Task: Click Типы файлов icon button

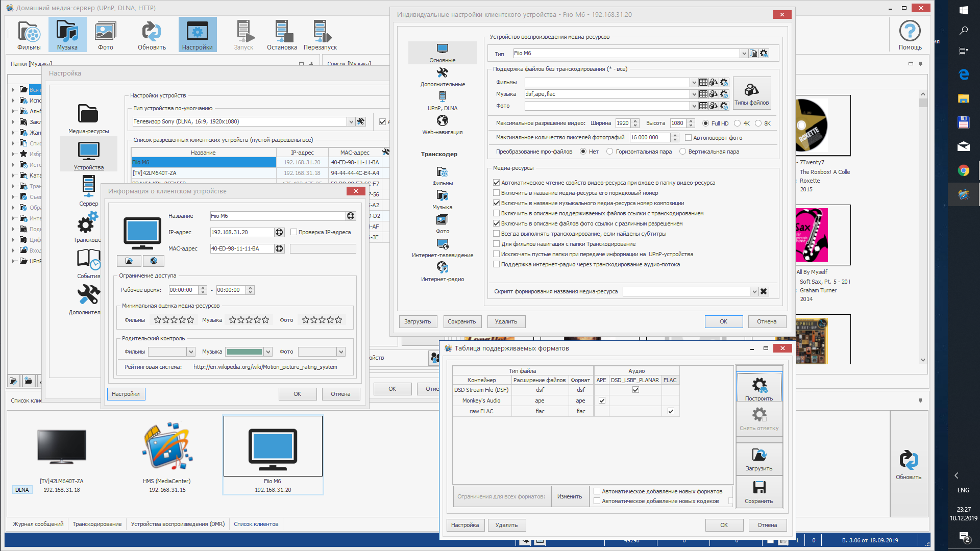Action: pos(751,93)
